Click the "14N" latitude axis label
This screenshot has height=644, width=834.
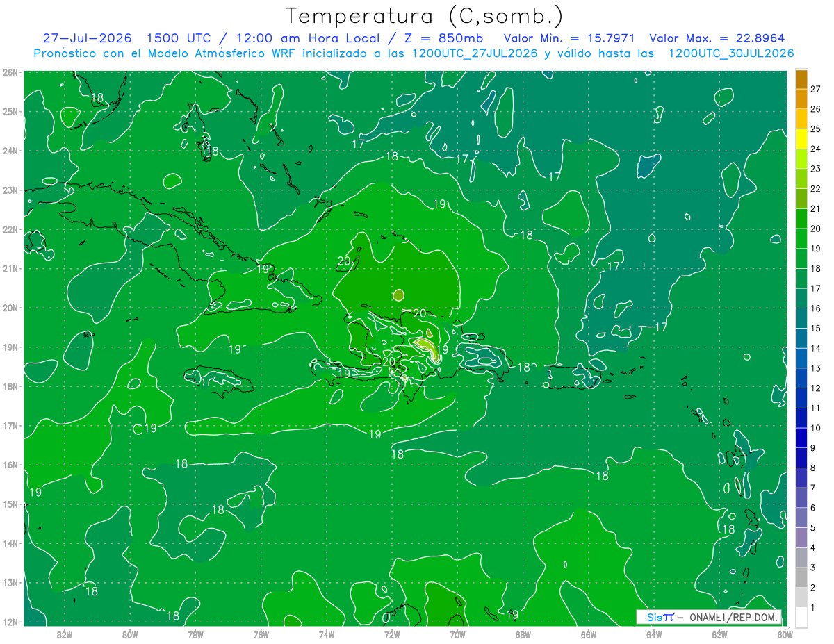click(10, 543)
